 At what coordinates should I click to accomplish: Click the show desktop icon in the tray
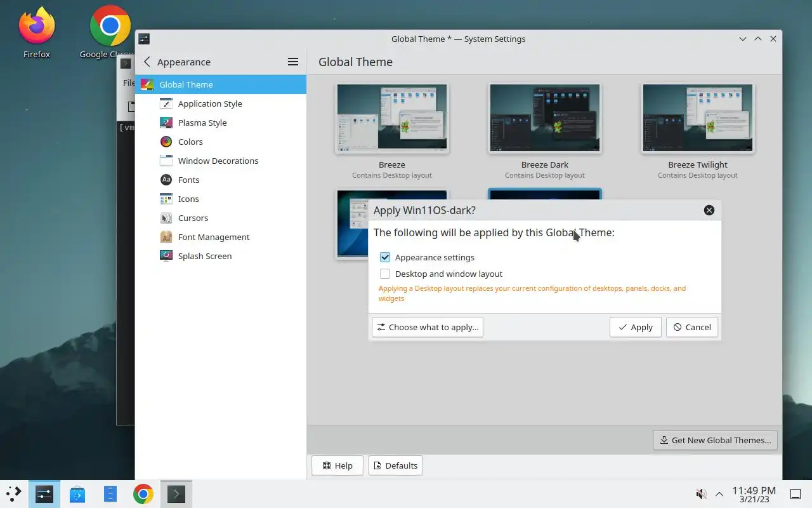(x=795, y=493)
